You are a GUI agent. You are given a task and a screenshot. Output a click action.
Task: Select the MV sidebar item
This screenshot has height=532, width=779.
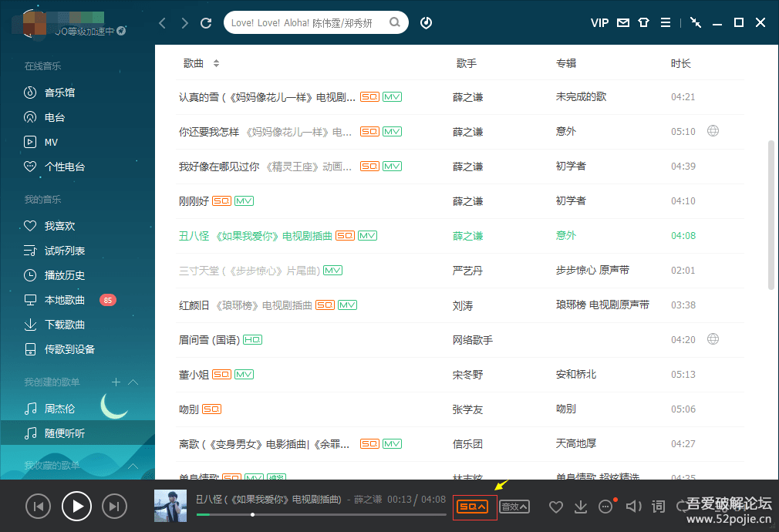pyautogui.click(x=46, y=142)
